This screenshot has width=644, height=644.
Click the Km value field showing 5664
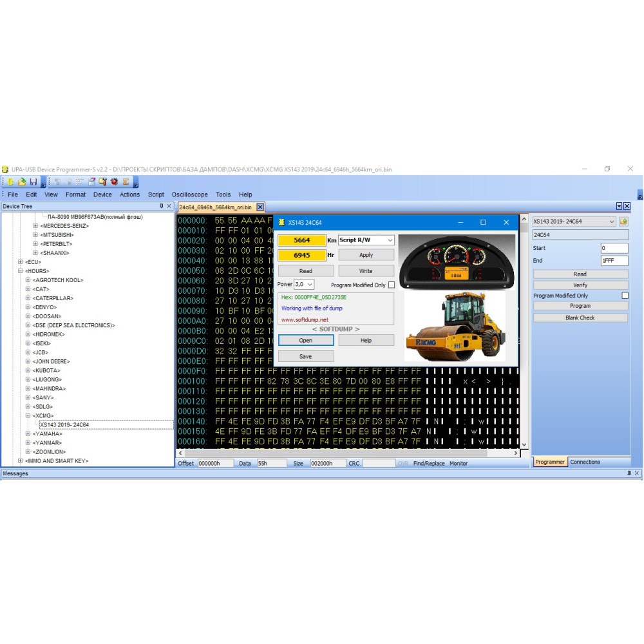tap(302, 240)
